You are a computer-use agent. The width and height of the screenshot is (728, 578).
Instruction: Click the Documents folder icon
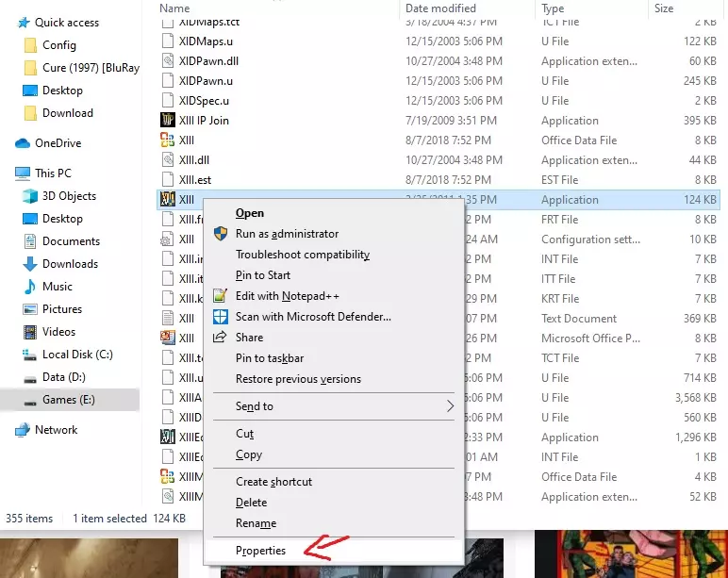(30, 241)
